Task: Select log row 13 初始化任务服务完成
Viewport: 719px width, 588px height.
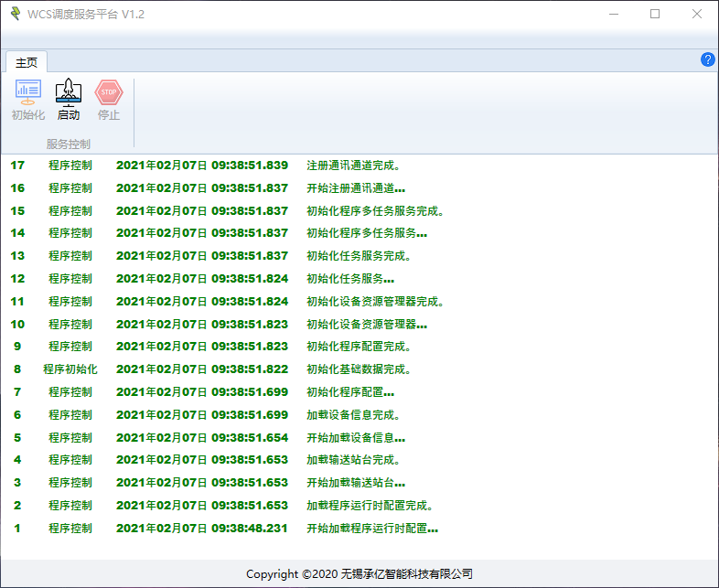Action: 359,256
